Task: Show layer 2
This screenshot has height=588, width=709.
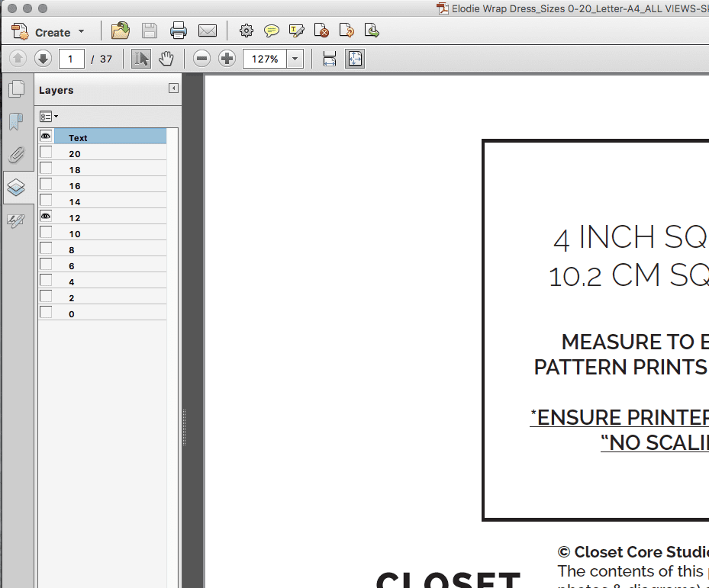Action: point(46,296)
